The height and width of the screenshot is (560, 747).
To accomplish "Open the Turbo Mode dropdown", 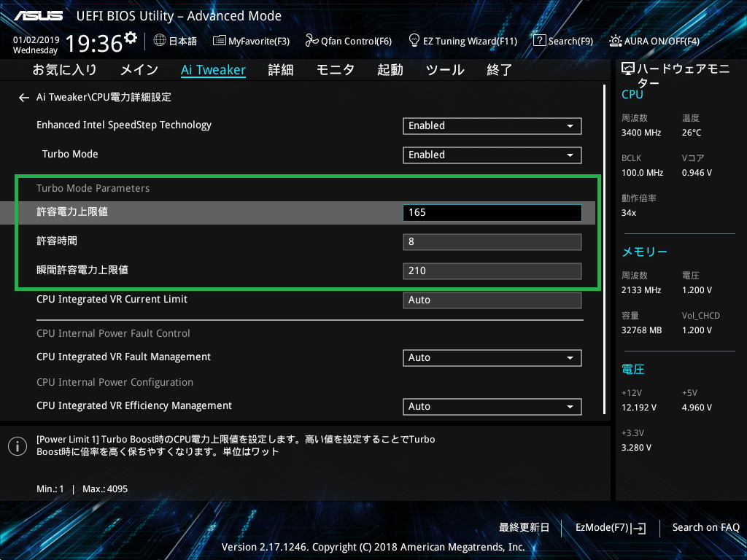I will pyautogui.click(x=492, y=155).
